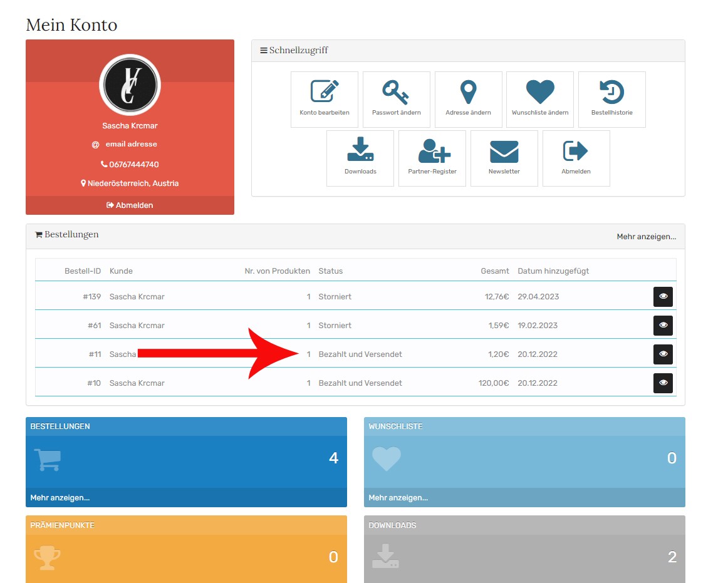View order #61 details eye button
728x583 pixels.
pyautogui.click(x=663, y=326)
